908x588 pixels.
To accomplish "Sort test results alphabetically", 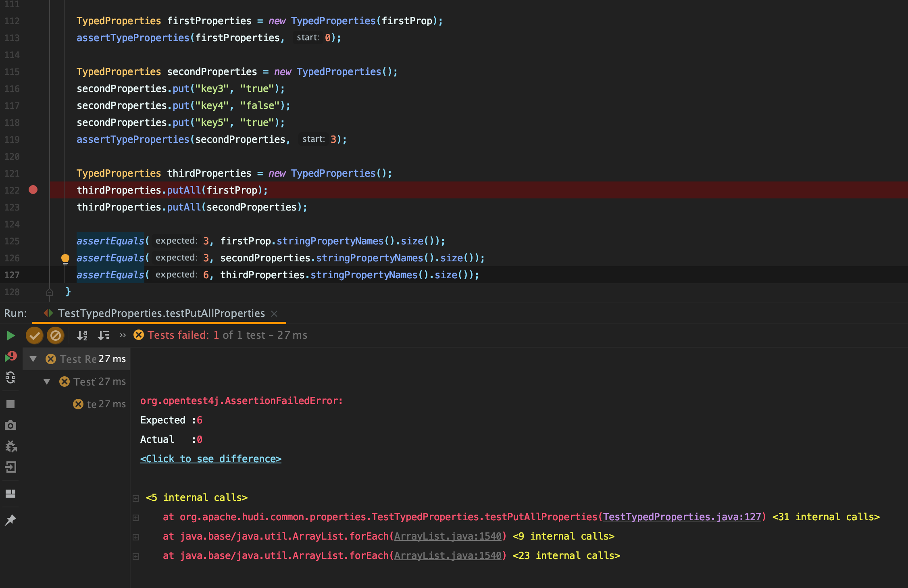I will [82, 336].
